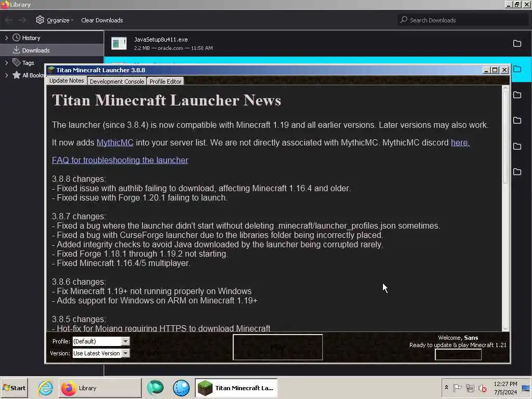Click the muted volume tray icon
Image resolution: width=532 pixels, height=399 pixels.
pos(483,388)
